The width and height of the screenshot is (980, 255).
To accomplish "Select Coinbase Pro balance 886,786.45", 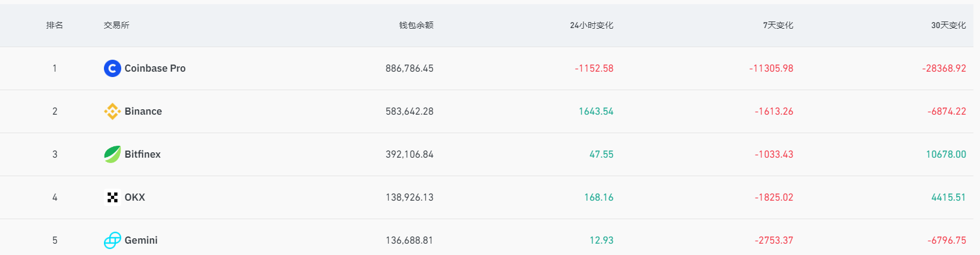I will coord(410,69).
